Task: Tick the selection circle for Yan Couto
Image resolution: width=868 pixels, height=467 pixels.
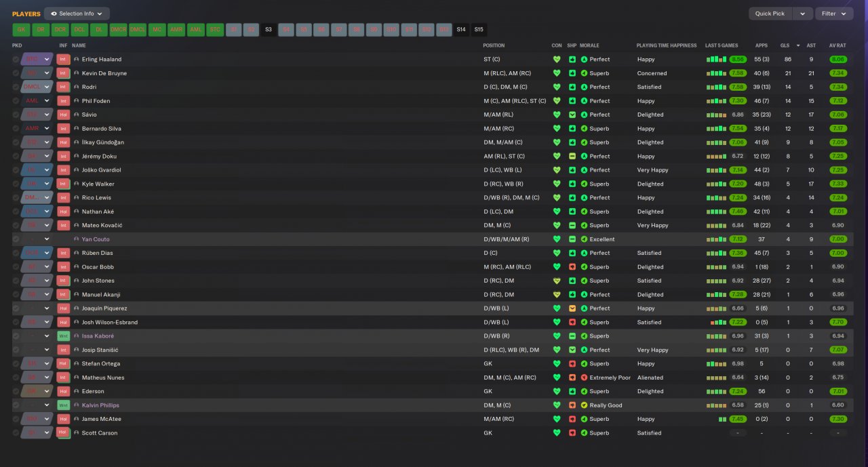Action: click(16, 239)
